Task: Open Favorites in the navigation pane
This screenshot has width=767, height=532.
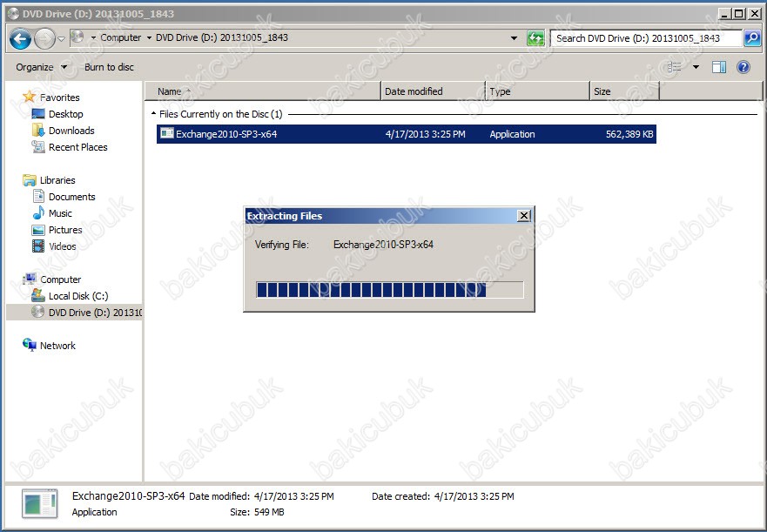Action: tap(60, 98)
